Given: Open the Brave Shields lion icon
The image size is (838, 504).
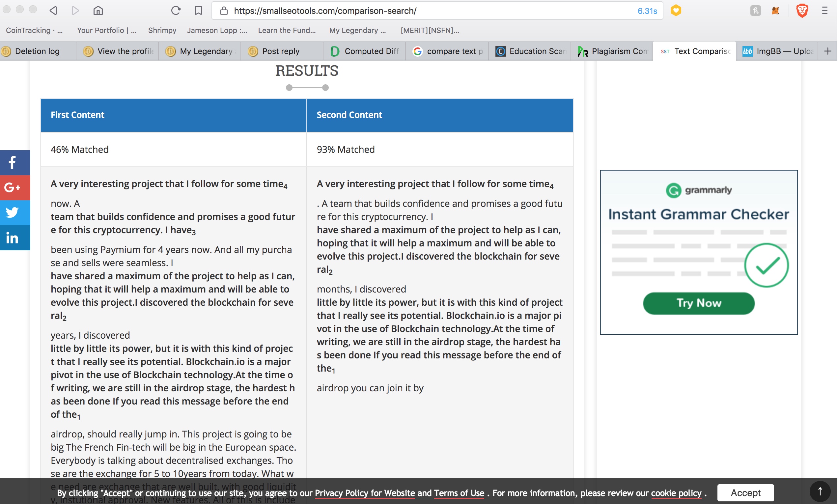Looking at the screenshot, I should 802,11.
